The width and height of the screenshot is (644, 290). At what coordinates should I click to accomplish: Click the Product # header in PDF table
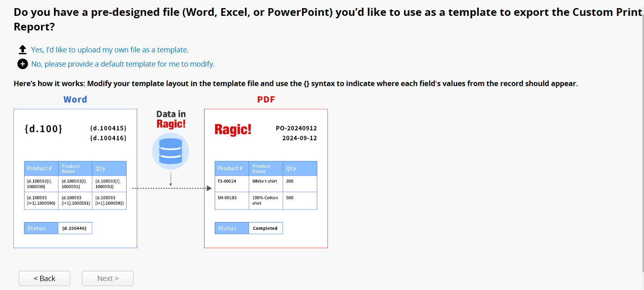pyautogui.click(x=230, y=168)
